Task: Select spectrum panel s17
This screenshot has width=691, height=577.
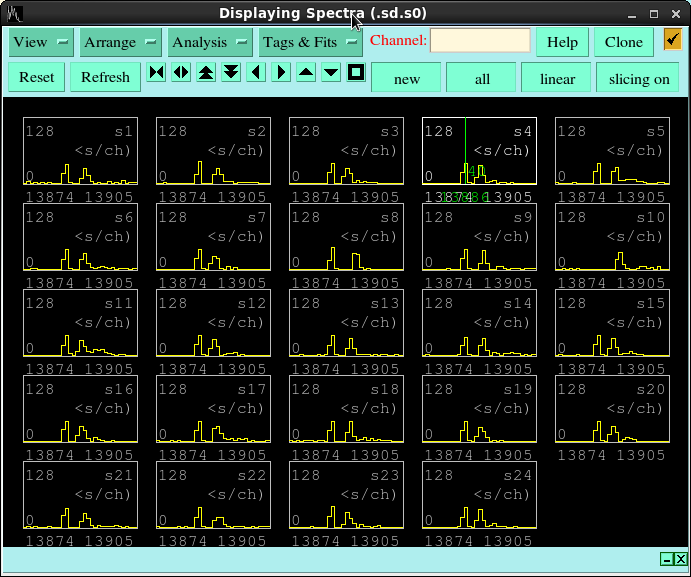Action: point(214,409)
